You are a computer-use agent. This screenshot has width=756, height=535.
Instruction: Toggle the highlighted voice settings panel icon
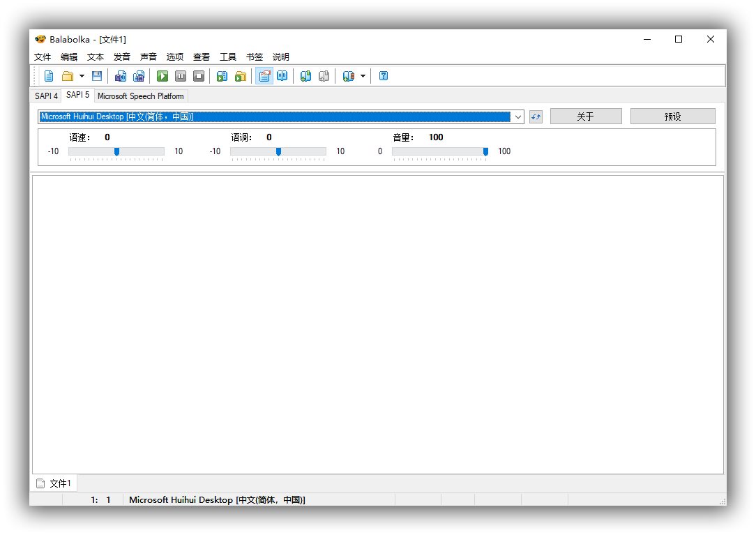coord(264,76)
